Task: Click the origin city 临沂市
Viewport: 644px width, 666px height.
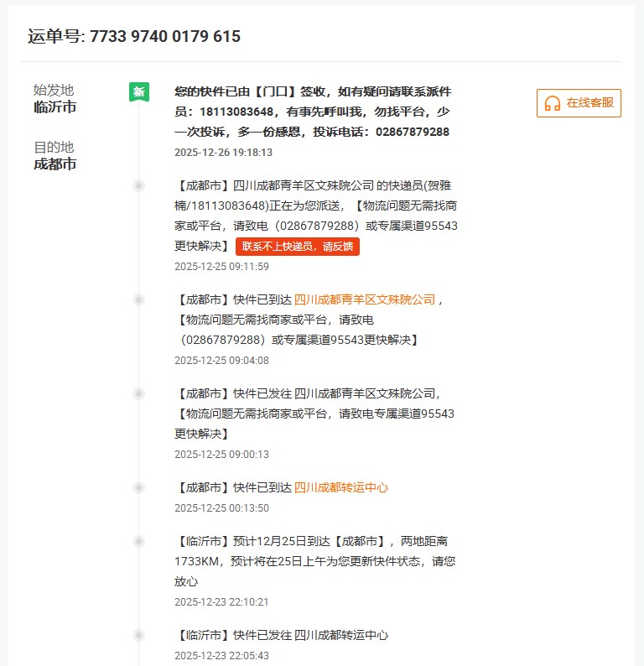Action: pos(55,107)
